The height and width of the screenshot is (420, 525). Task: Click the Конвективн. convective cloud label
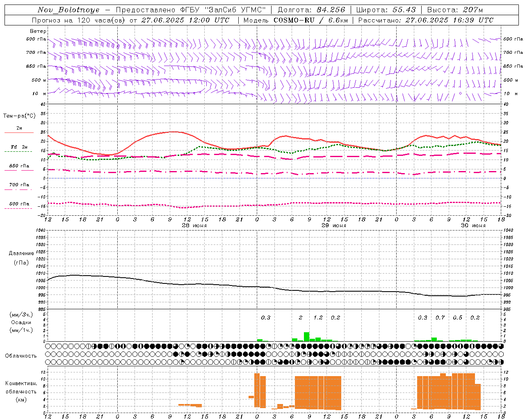21,383
